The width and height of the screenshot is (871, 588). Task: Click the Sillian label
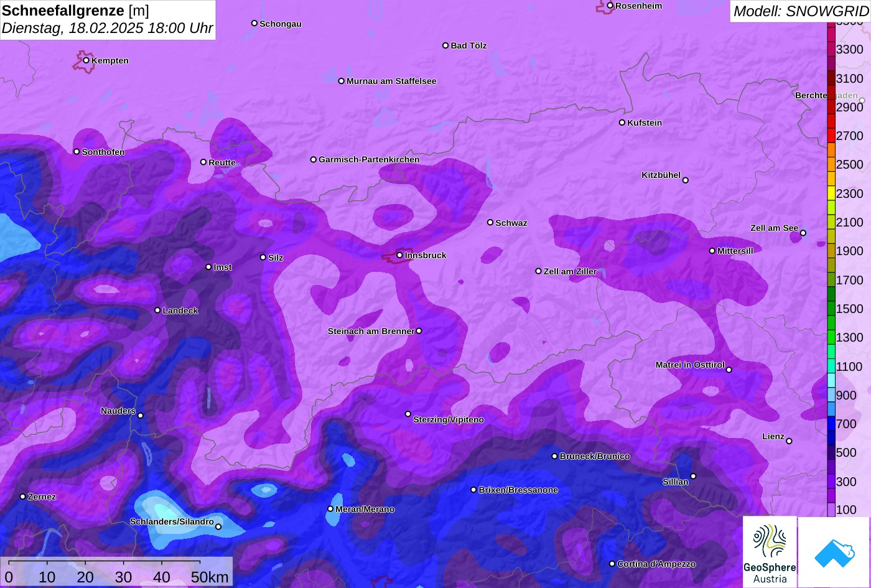[x=676, y=482]
